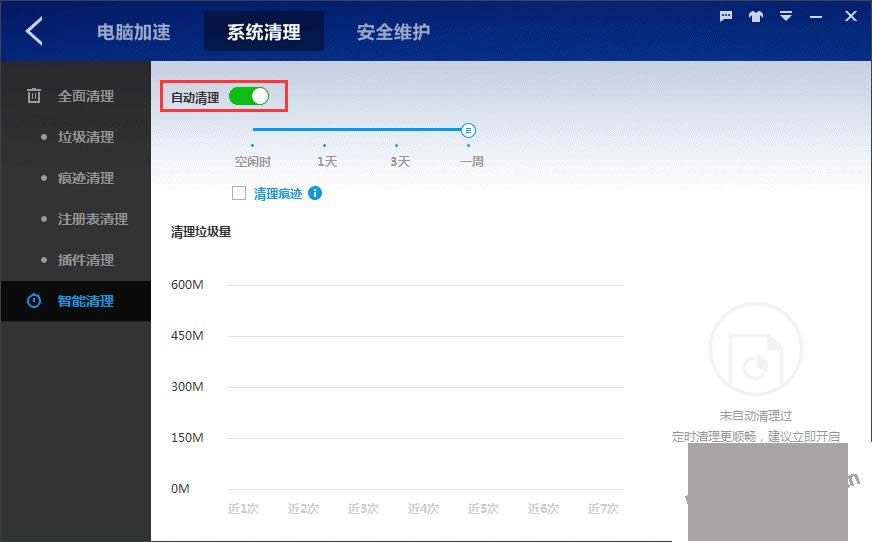Close the application window
Viewport: 872px width, 542px height.
pos(851,16)
